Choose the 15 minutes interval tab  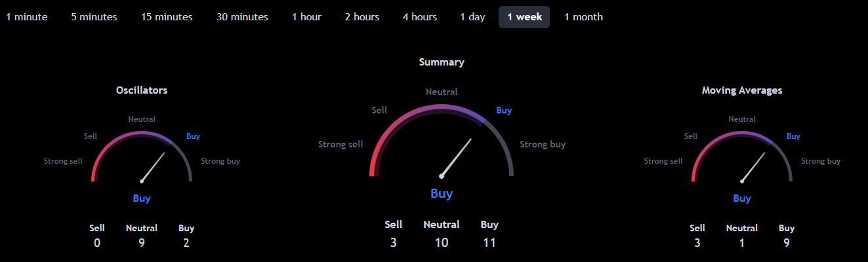167,17
